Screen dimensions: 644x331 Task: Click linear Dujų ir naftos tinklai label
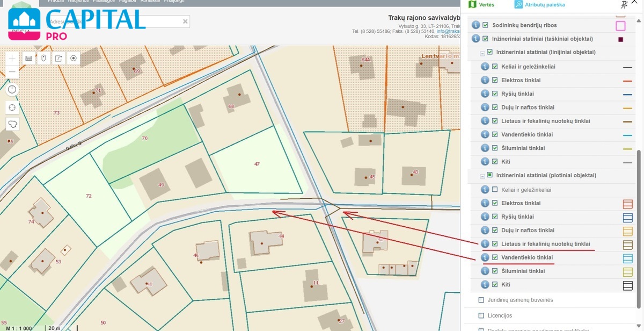pos(528,107)
